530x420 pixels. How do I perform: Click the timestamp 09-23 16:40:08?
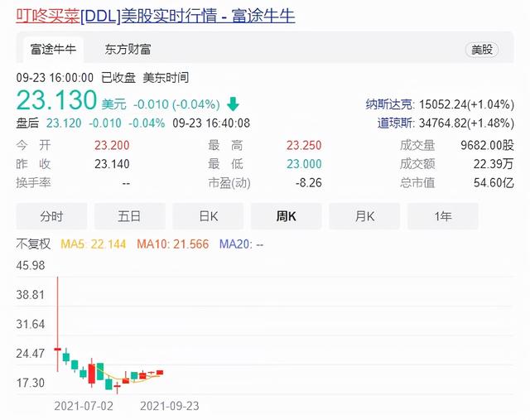(x=211, y=123)
